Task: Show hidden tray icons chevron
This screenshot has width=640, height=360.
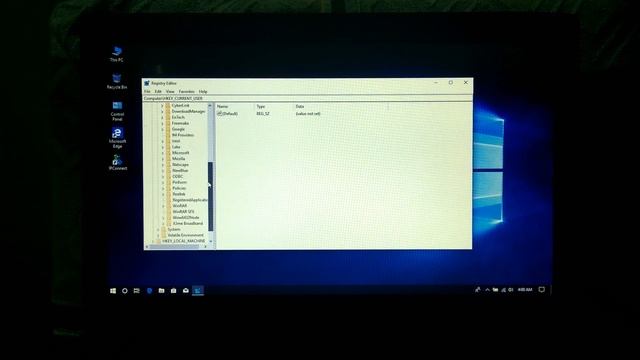Action: pyautogui.click(x=487, y=290)
